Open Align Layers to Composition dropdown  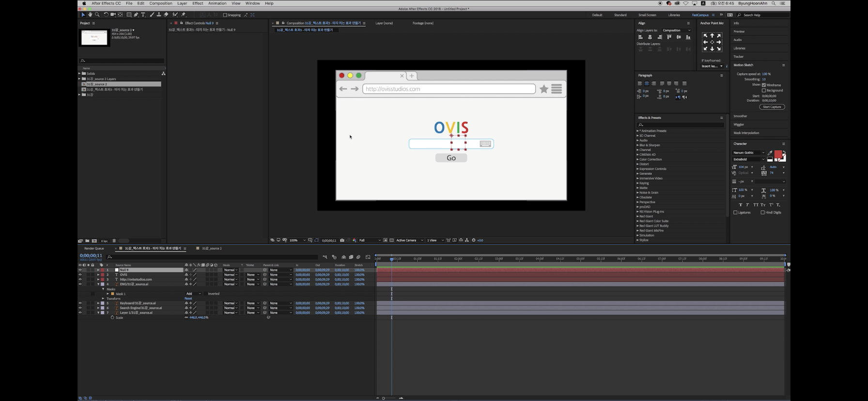click(676, 30)
